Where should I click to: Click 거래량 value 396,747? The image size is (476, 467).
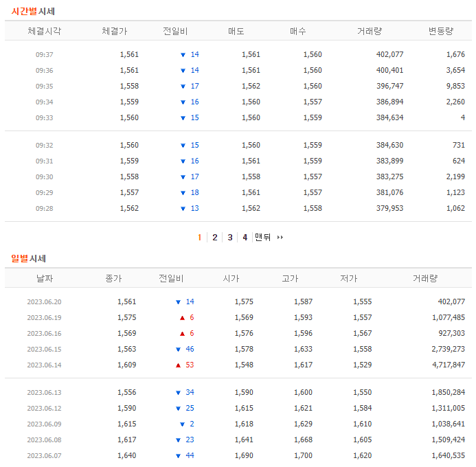pos(389,86)
